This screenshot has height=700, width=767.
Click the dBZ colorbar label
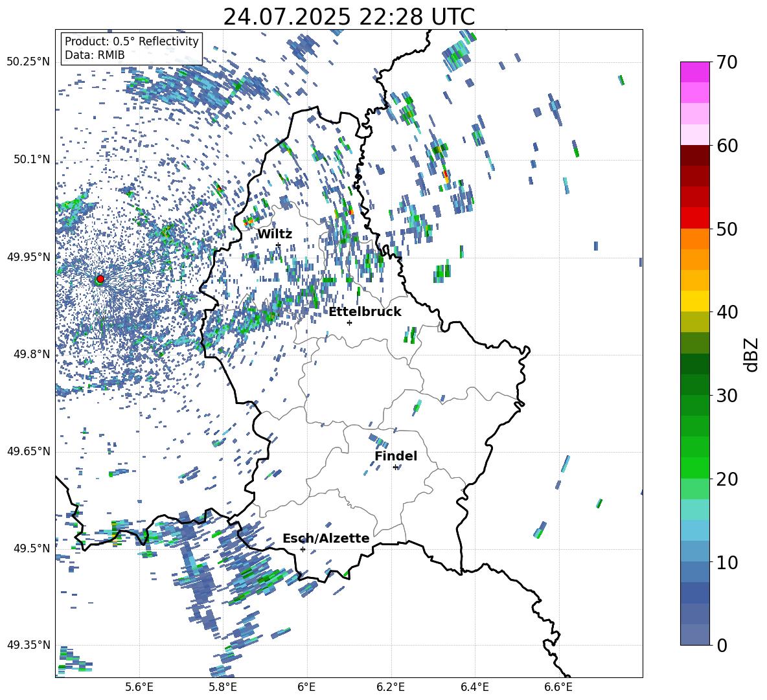coord(751,354)
